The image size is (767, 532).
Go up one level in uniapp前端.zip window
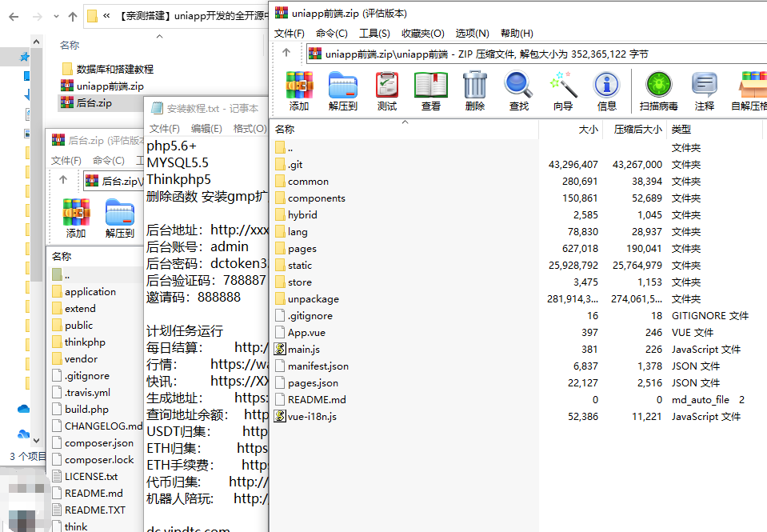tap(286, 53)
